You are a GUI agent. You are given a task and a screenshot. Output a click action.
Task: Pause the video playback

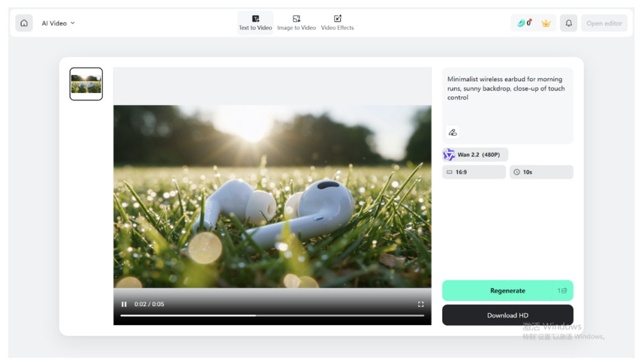click(x=124, y=304)
